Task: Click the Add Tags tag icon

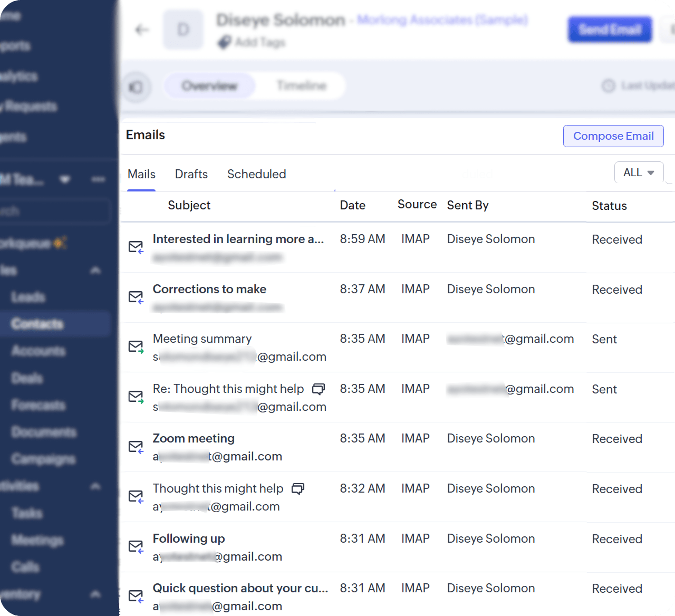Action: [x=224, y=42]
